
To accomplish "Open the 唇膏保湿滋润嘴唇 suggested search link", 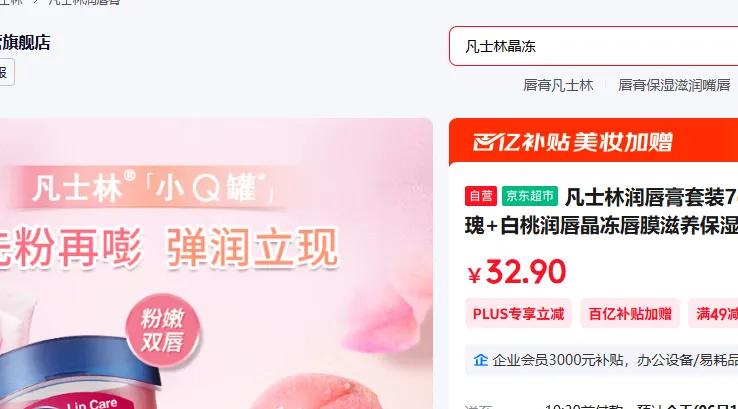I will click(674, 85).
